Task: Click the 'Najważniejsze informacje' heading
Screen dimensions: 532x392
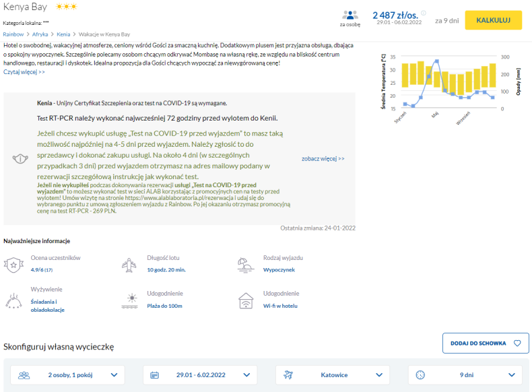Action: pos(36,241)
